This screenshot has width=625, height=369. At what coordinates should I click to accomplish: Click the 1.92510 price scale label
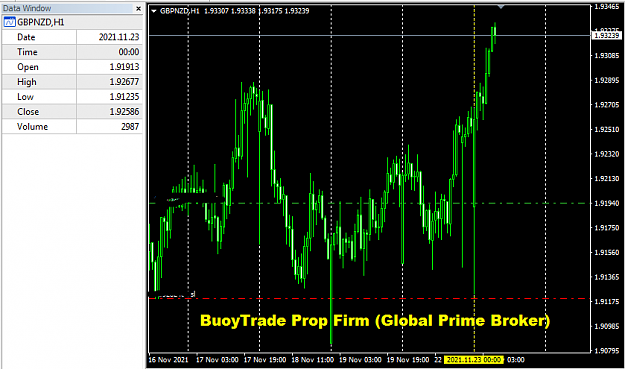(607, 130)
